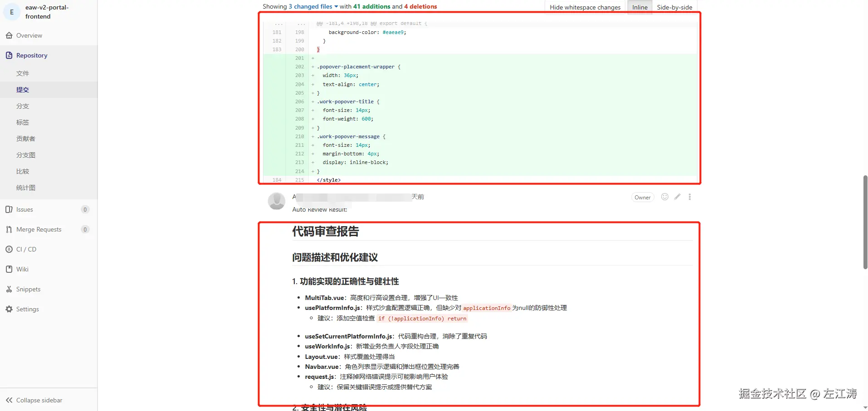Add an emoji reaction to the review comment
The image size is (868, 411).
pos(664,197)
